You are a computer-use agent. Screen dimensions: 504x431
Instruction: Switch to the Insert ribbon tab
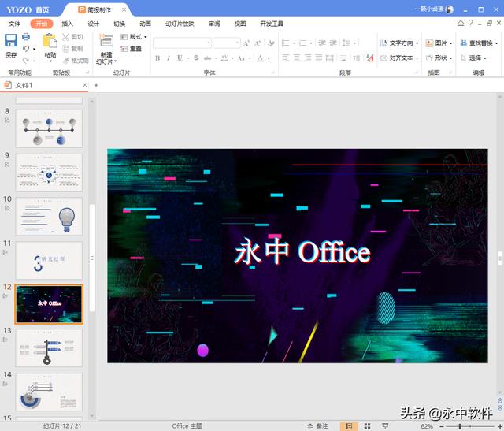[x=67, y=24]
